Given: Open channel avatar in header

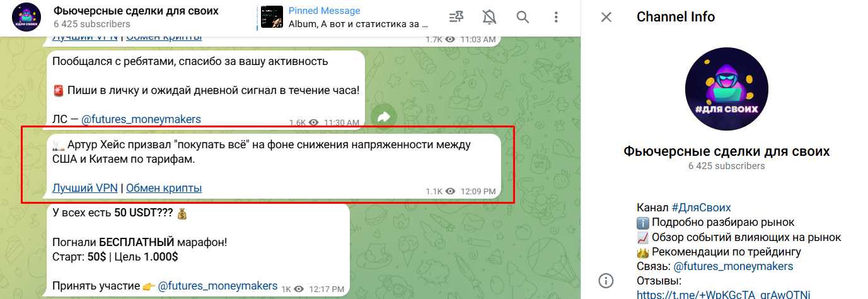Looking at the screenshot, I should pyautogui.click(x=26, y=18).
